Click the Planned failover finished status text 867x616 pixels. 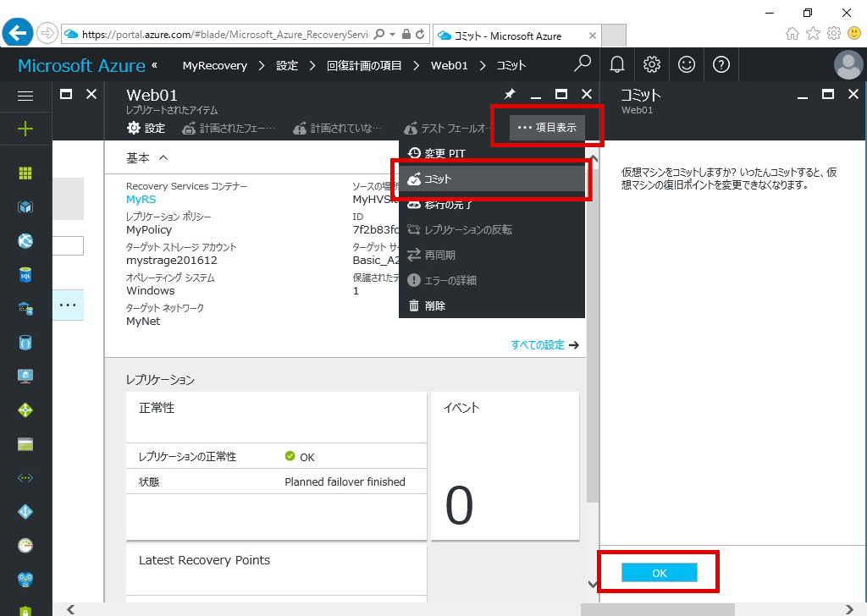click(x=345, y=481)
